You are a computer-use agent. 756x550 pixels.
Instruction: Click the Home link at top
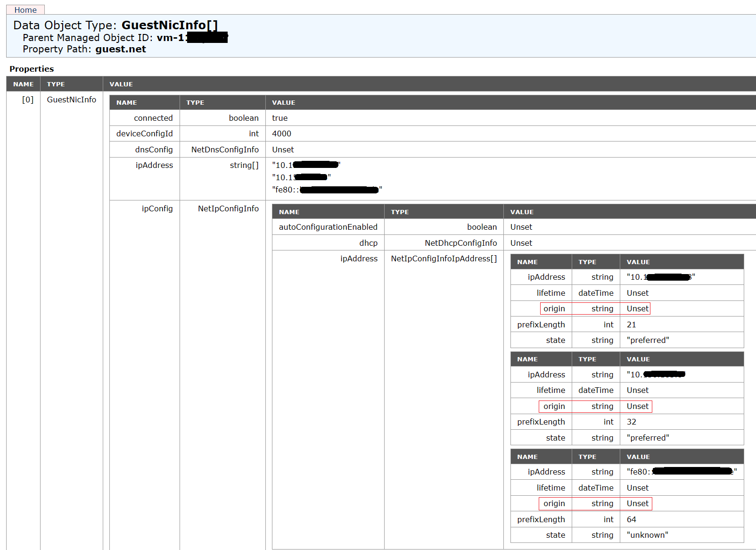tap(25, 9)
